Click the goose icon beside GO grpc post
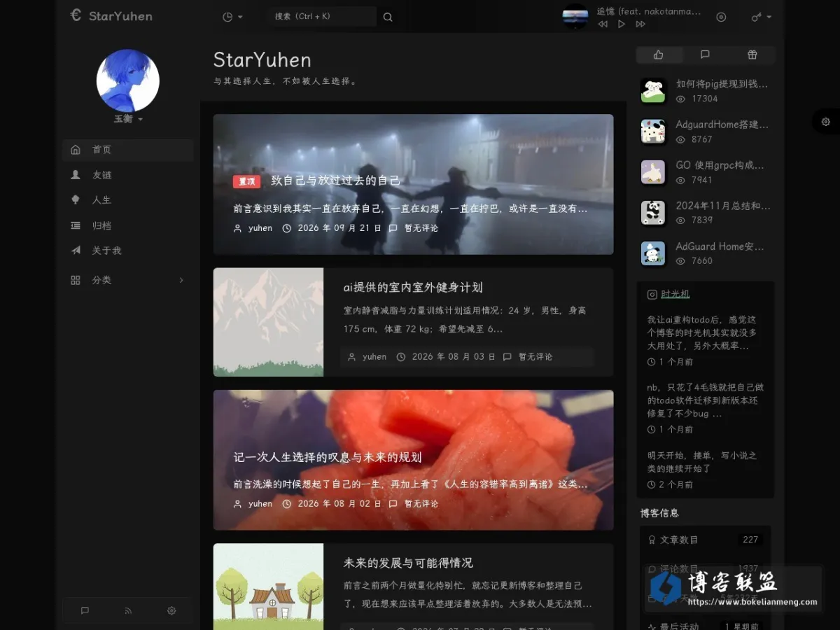The width and height of the screenshot is (840, 630). click(653, 172)
